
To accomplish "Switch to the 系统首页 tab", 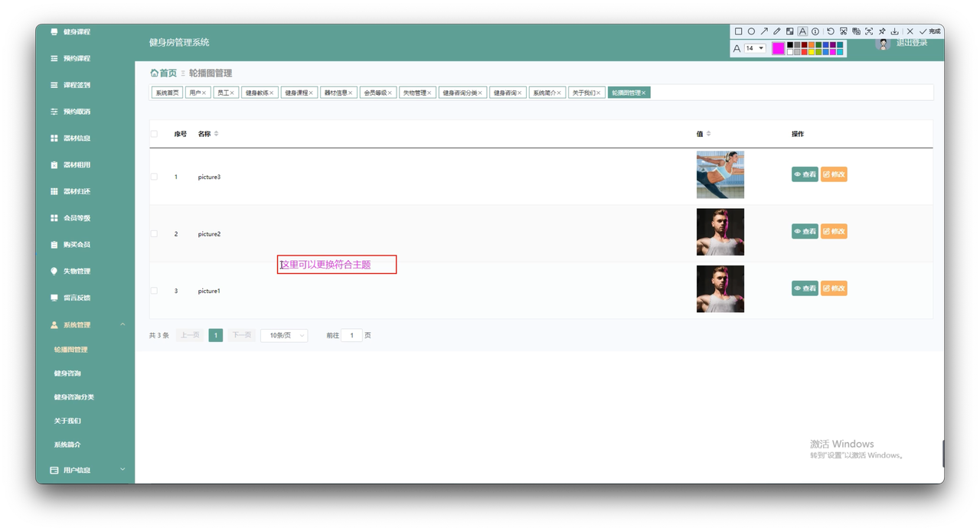I will pyautogui.click(x=166, y=92).
